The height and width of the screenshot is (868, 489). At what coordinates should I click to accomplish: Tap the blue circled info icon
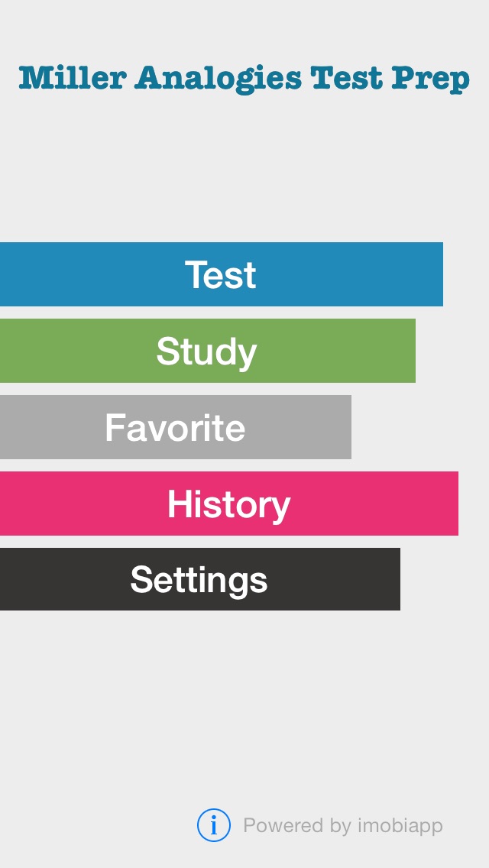pyautogui.click(x=214, y=825)
